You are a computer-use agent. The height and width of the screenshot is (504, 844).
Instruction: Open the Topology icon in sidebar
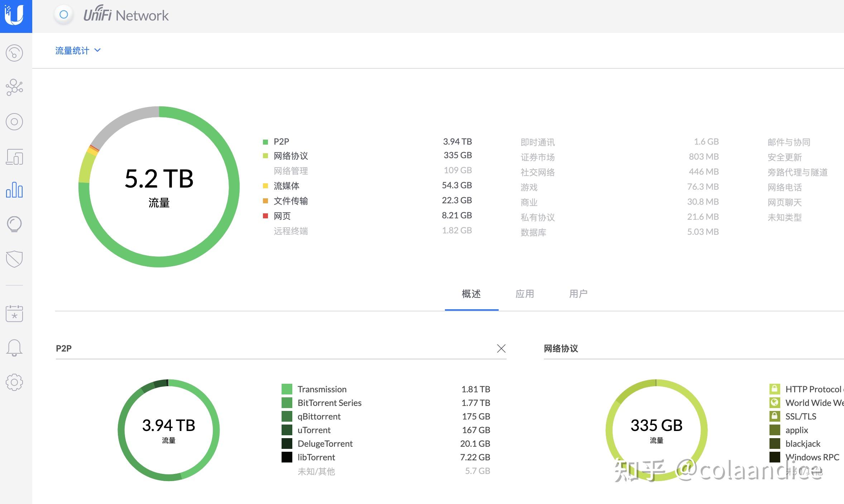(x=14, y=87)
